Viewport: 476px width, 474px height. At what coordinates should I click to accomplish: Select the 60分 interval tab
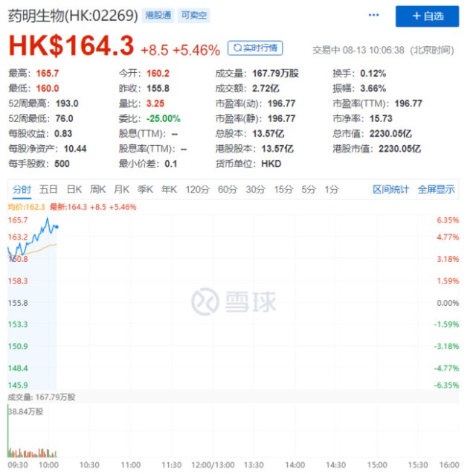click(x=227, y=189)
